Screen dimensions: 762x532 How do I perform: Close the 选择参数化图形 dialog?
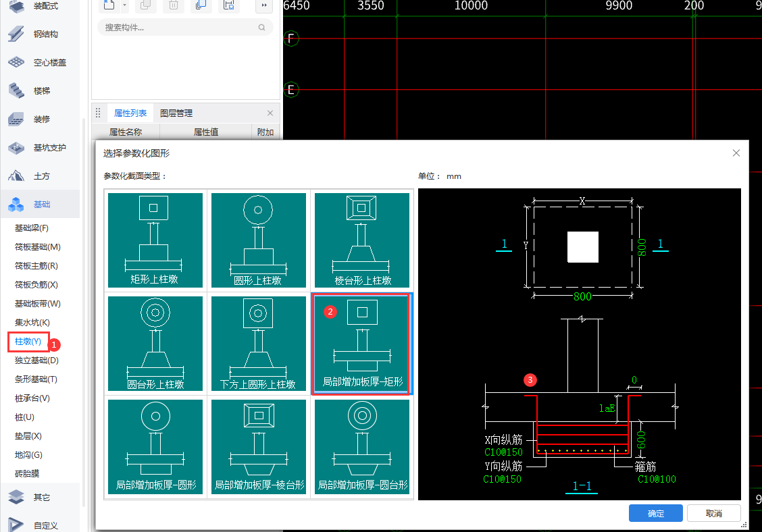tap(736, 153)
